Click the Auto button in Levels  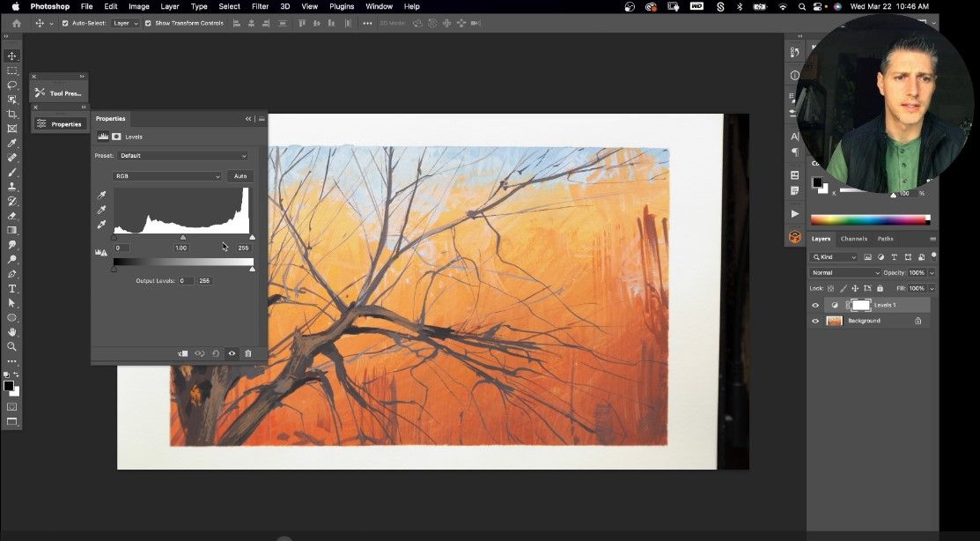[239, 176]
